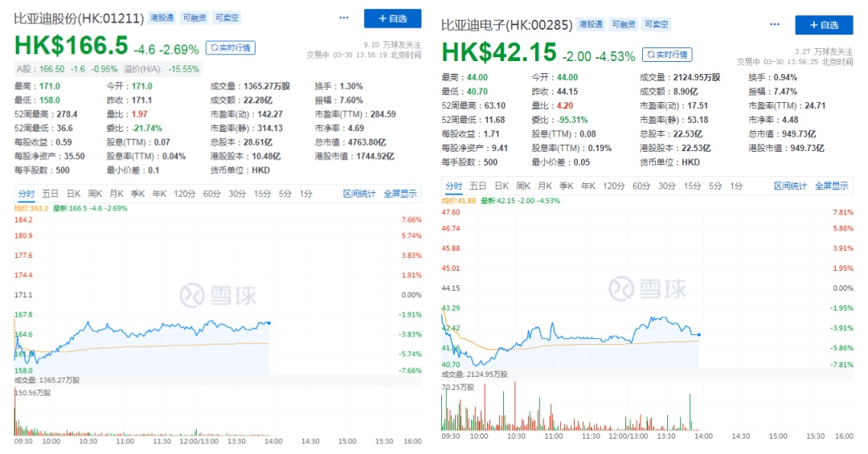The width and height of the screenshot is (868, 454).
Task: Select 月K tab in 比亚迪电子 chart
Action: (x=545, y=186)
